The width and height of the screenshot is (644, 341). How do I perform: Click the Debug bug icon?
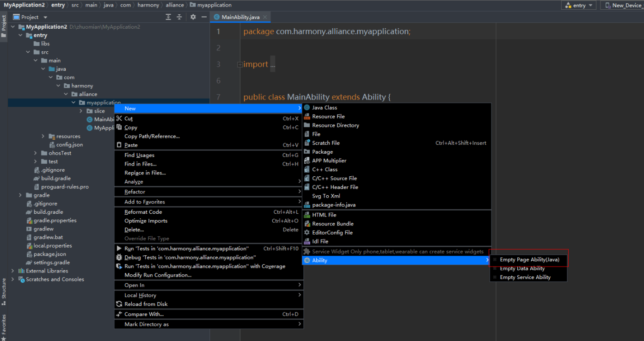[x=119, y=257]
